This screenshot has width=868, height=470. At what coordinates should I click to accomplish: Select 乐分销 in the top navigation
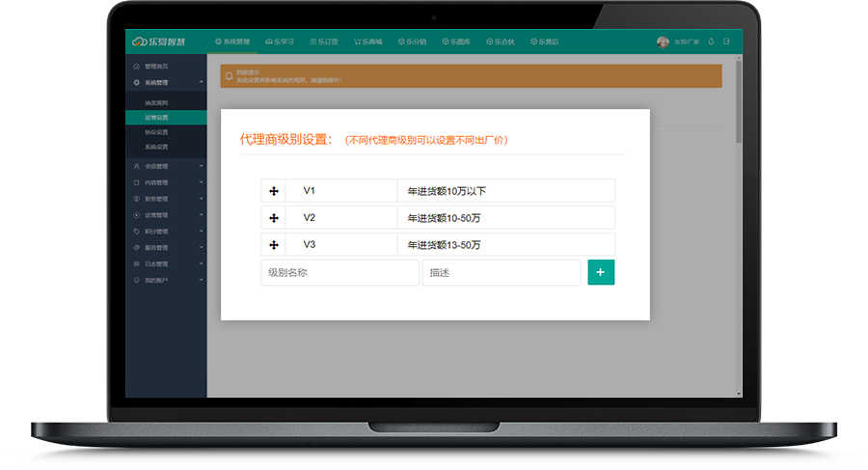pos(413,41)
